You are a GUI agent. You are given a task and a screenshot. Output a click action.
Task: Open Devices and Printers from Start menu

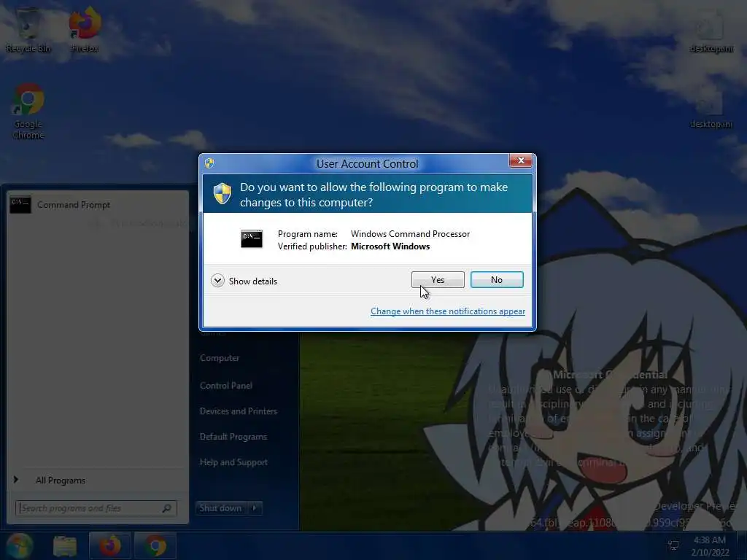click(239, 411)
